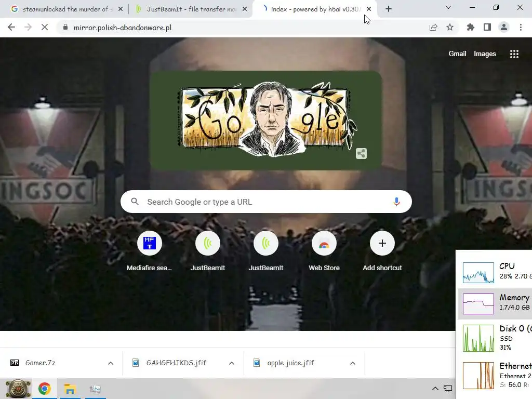Open the Google apps grid

coord(514,54)
